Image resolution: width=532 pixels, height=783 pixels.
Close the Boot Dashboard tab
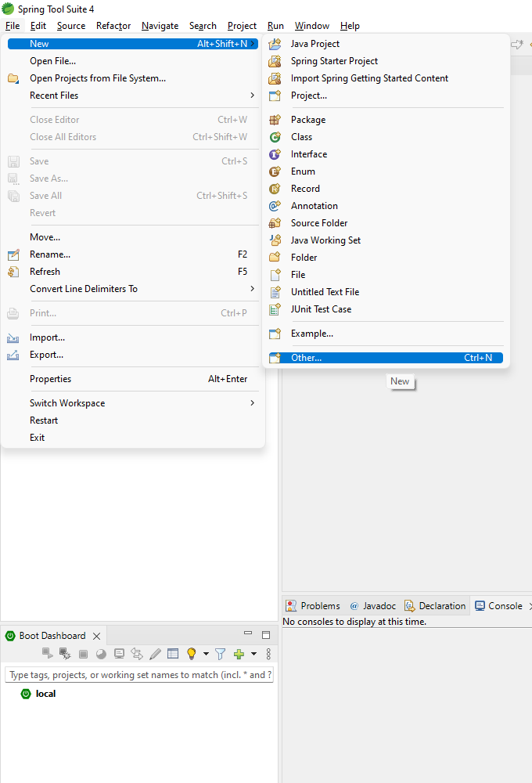click(97, 636)
